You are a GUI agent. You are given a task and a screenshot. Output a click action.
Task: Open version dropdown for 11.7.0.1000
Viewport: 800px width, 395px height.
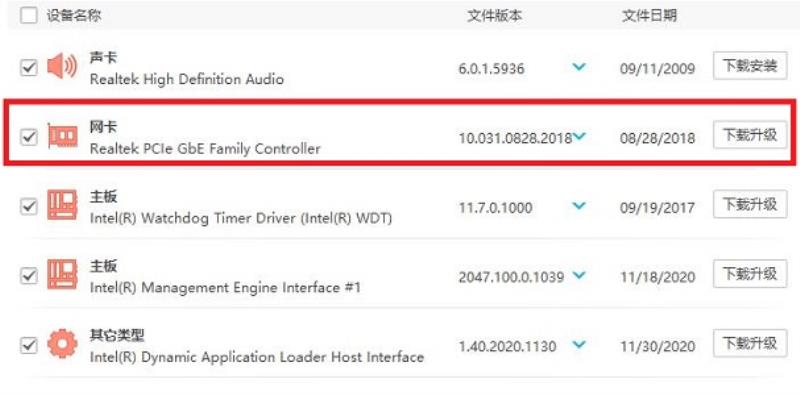coord(579,206)
